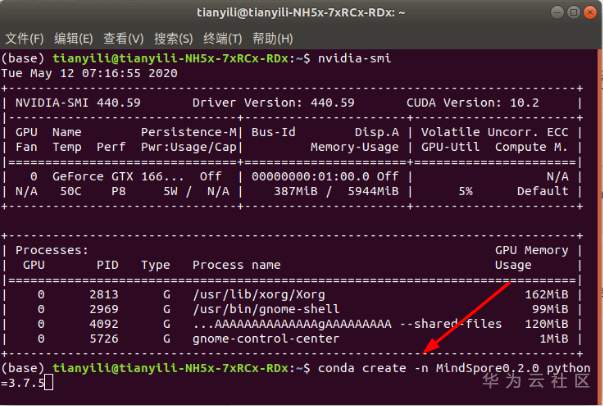Click Bus-Id column header

(x=273, y=132)
